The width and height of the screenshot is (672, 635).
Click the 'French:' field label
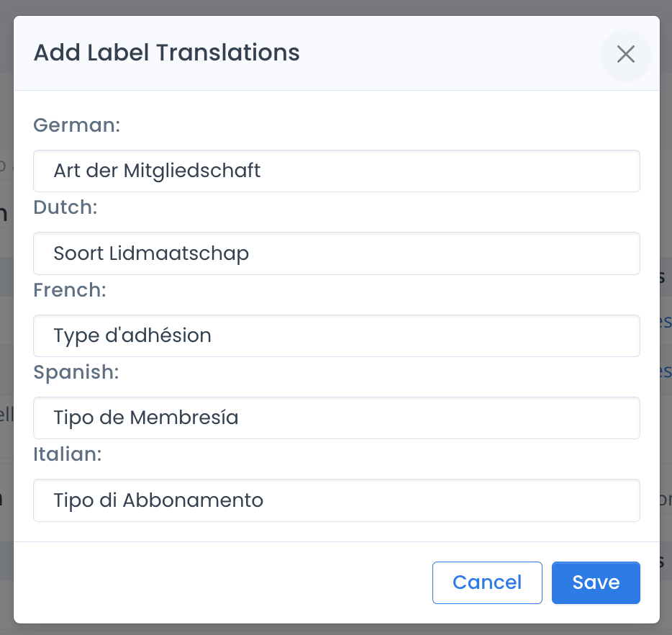(x=69, y=289)
